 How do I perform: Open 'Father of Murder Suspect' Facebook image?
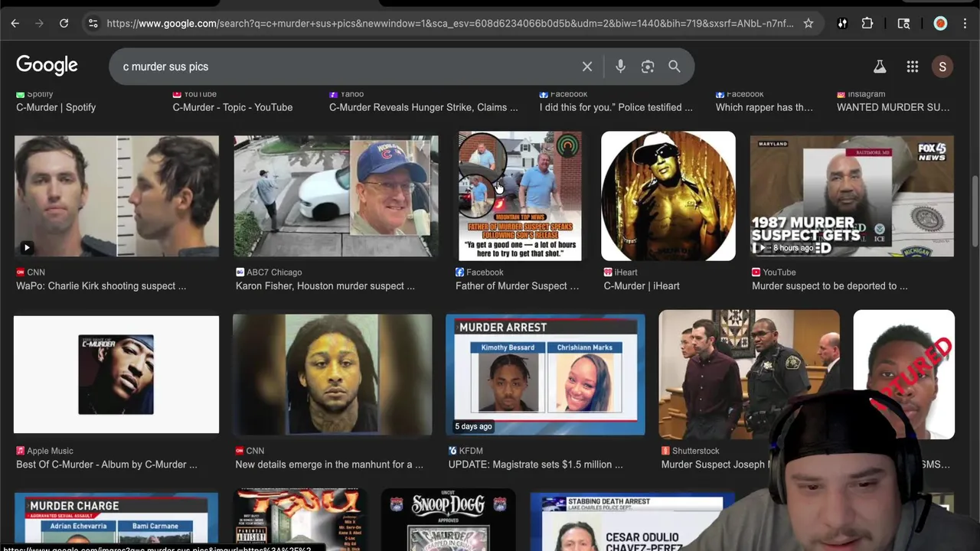pos(520,196)
